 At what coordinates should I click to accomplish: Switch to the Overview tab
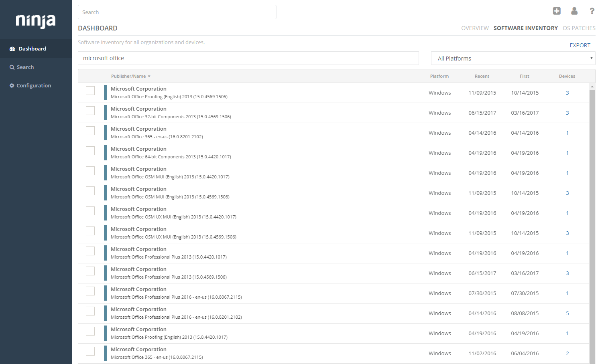pos(475,28)
